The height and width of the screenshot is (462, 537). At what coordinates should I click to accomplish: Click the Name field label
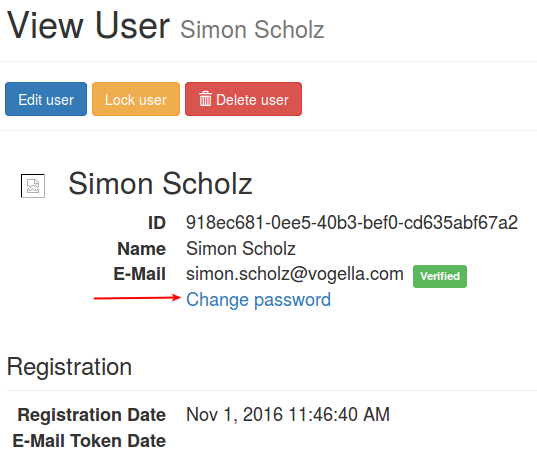click(141, 249)
